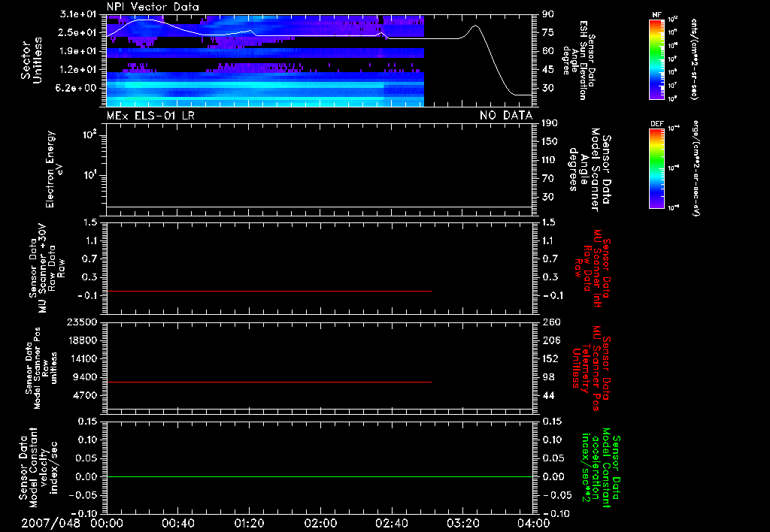Click the 14100 scanner position tick
The height and width of the screenshot is (532, 770).
[81, 358]
